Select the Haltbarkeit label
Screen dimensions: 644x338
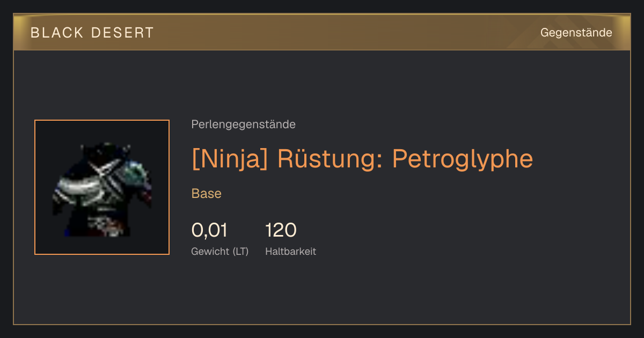(x=290, y=251)
